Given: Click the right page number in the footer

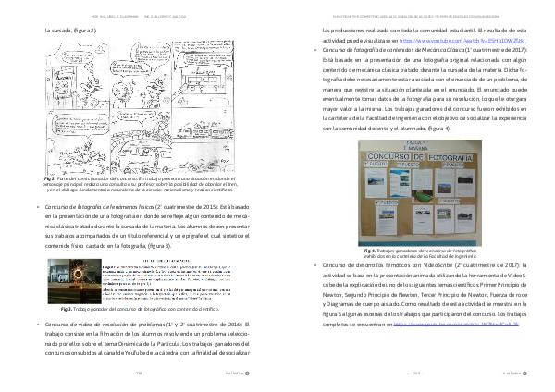Looking at the screenshot, I should click(416, 373).
